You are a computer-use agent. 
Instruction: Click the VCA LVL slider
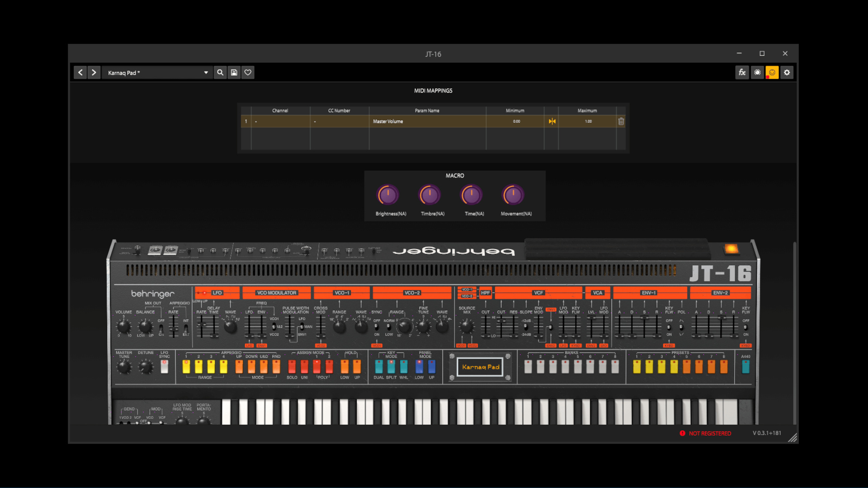point(591,326)
